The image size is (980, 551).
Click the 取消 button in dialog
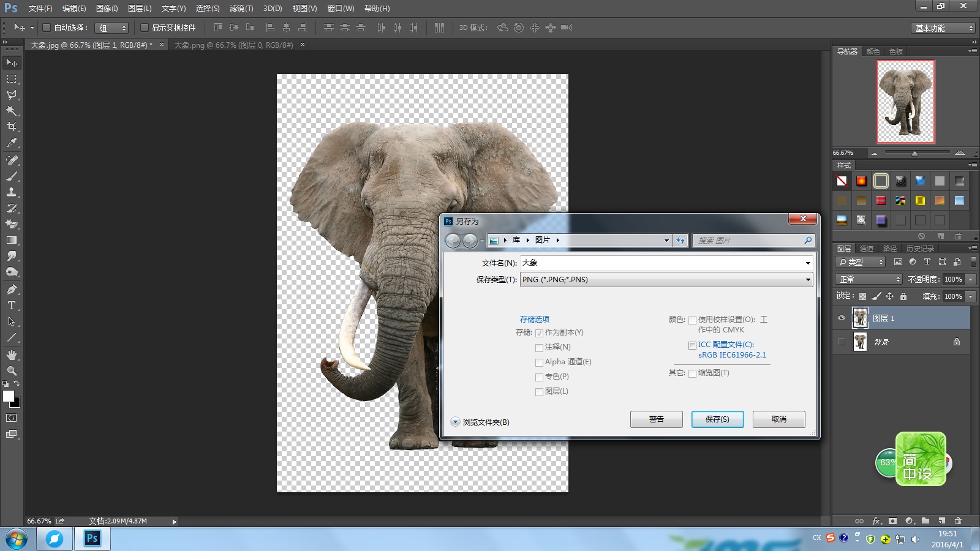(x=778, y=419)
